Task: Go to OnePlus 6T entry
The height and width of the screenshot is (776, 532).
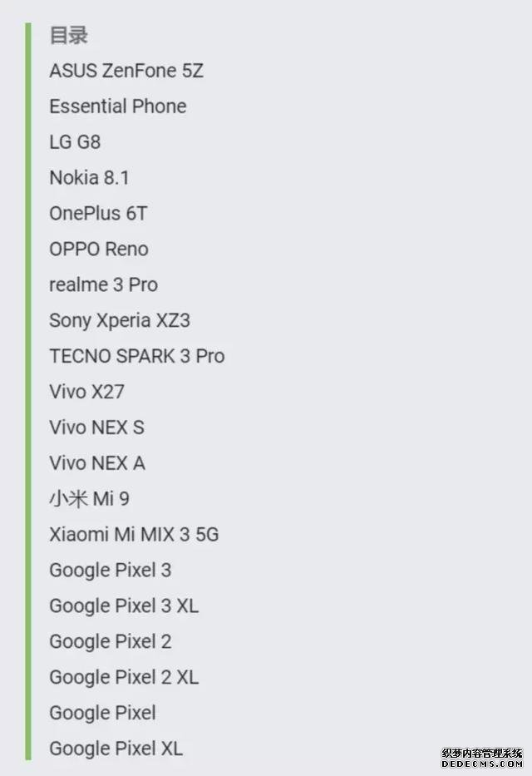Action: pos(98,213)
